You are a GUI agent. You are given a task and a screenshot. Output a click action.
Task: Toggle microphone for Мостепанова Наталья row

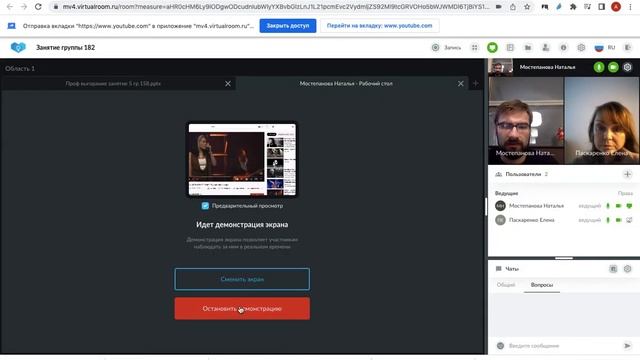(608, 206)
